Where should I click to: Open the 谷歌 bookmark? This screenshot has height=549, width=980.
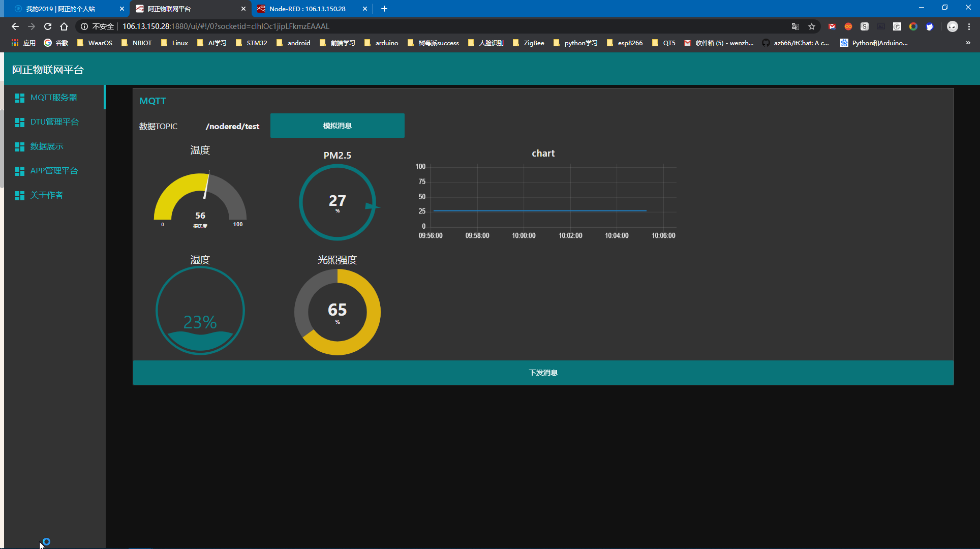56,43
